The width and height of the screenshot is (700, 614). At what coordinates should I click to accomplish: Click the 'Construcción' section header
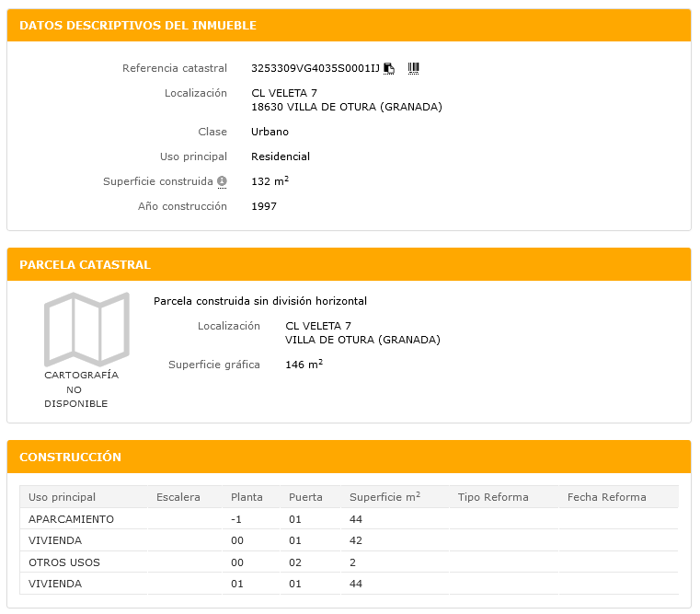pos(71,458)
